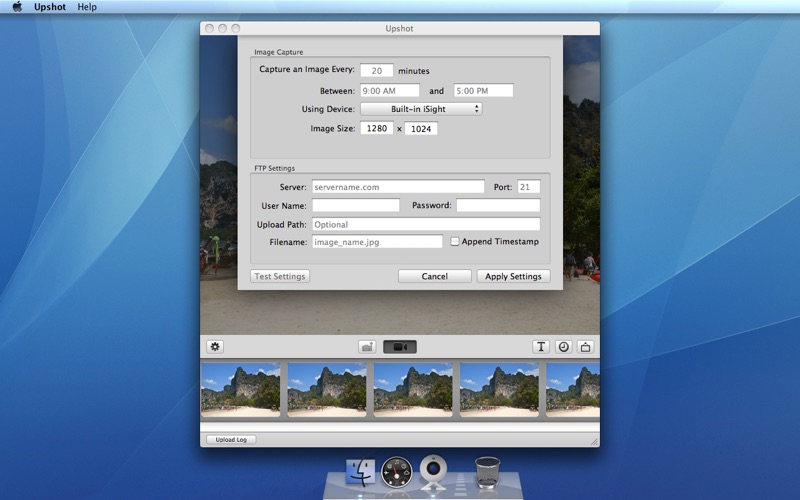Open Finder in the Dock
Screen dimensions: 800x500
point(360,472)
